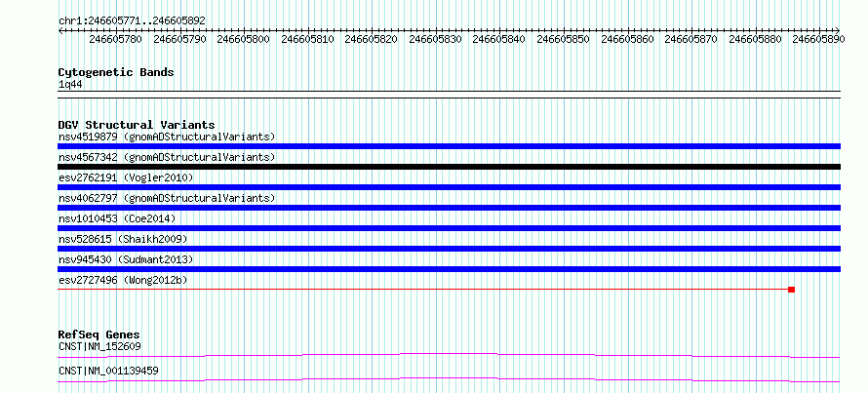Click ruler coordinate 246605830

click(435, 39)
